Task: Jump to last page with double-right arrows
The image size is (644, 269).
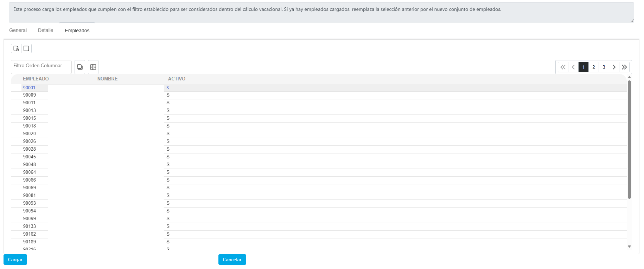Action: tap(624, 67)
